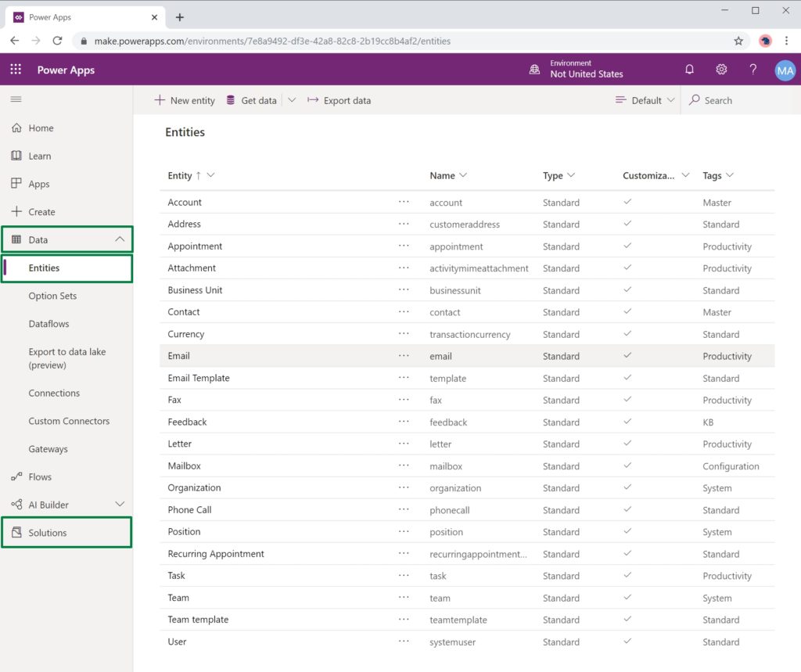The image size is (801, 672).
Task: Select Entities under Data
Action: (x=66, y=268)
